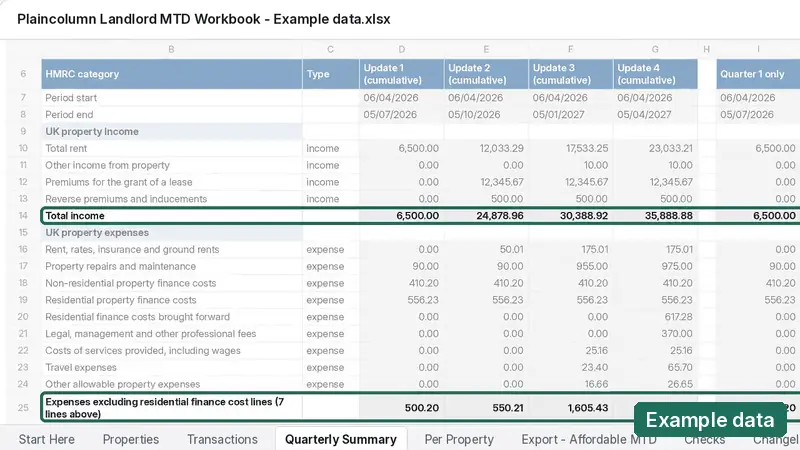Select the Quarterly Summary sheet tab

[341, 439]
